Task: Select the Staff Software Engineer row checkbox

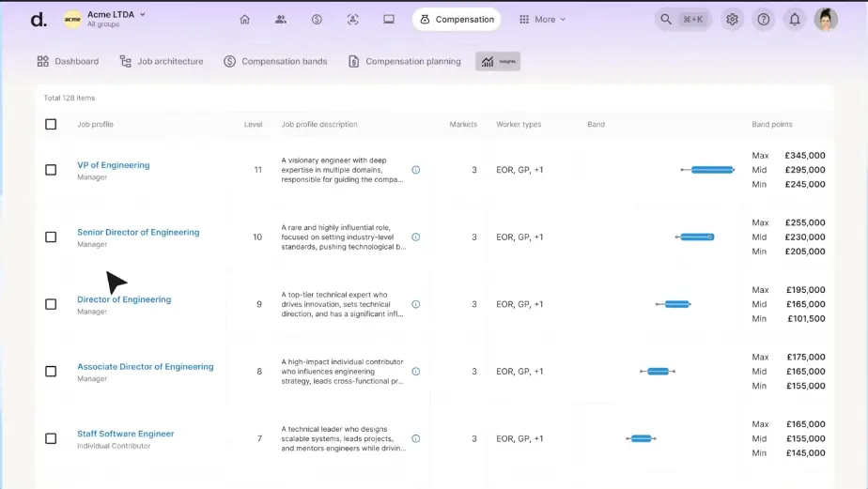Action: click(51, 438)
